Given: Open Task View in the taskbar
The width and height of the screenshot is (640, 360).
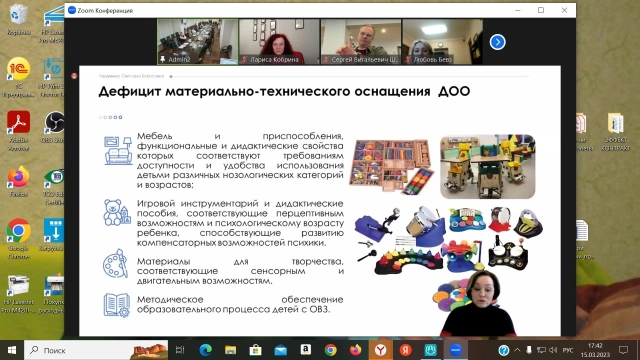Looking at the screenshot, I should [180, 350].
